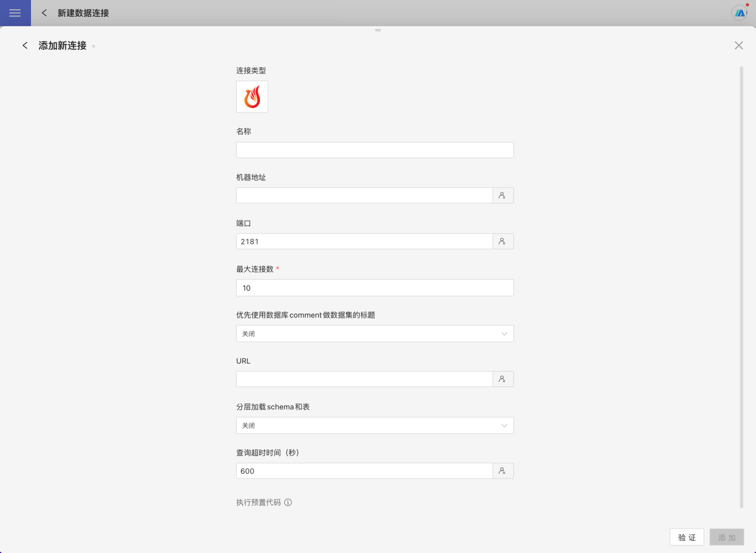Screen dimensions: 756x553
Task: Click back arrow beside 添加新连接
Action: [x=25, y=46]
